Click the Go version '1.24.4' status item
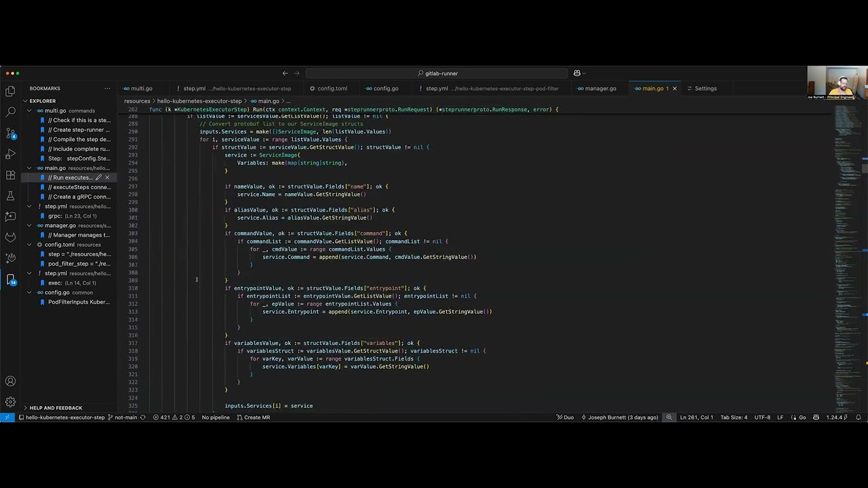Image resolution: width=868 pixels, height=488 pixels. pyautogui.click(x=837, y=418)
